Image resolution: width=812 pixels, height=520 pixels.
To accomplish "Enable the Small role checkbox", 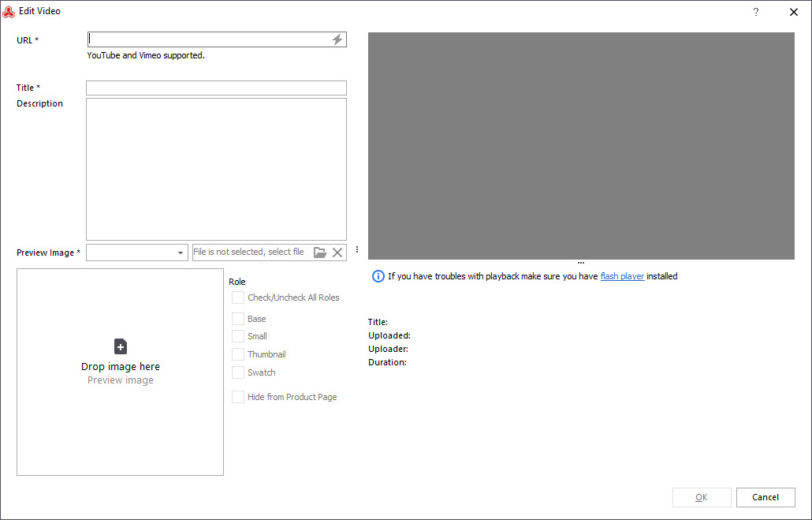I will (238, 336).
